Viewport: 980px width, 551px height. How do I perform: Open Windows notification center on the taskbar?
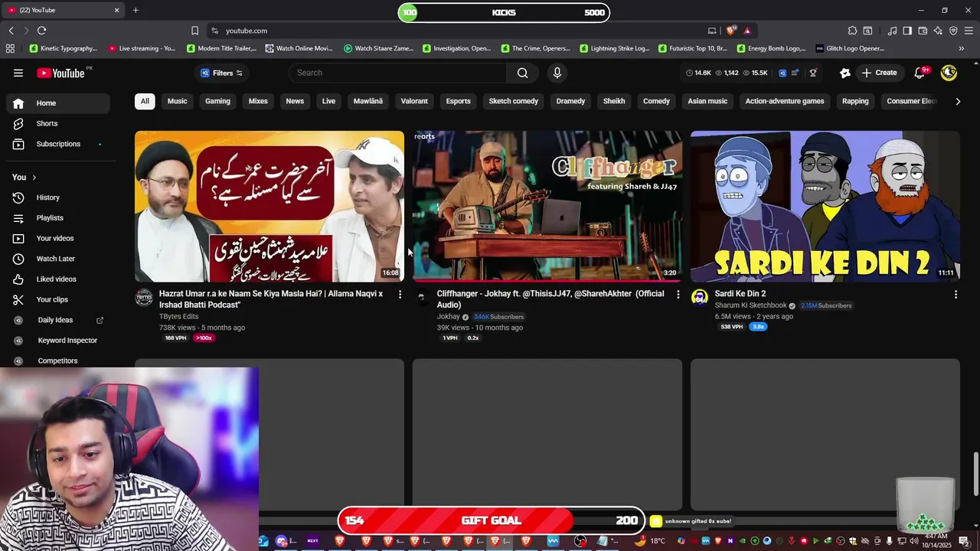pos(964,541)
